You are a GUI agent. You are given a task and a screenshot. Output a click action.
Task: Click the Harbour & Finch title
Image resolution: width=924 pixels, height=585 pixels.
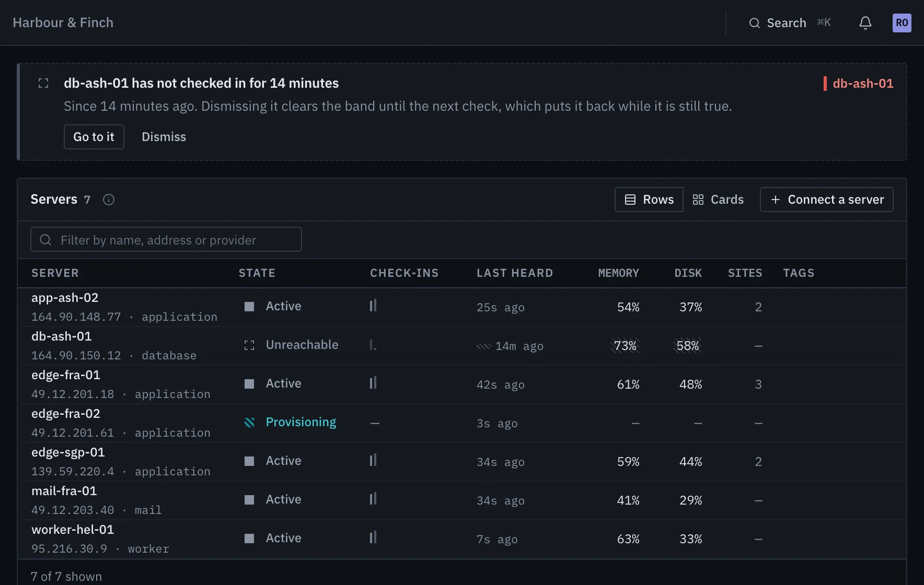tap(63, 22)
